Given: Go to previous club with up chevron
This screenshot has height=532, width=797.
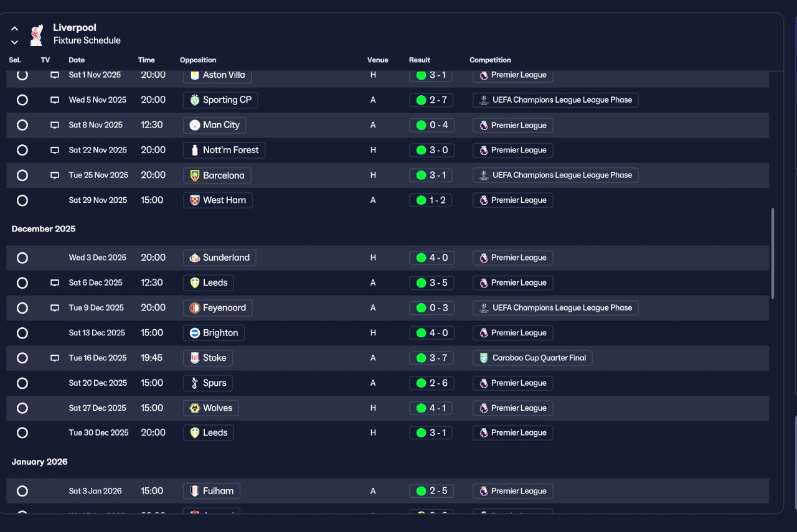Looking at the screenshot, I should (x=14, y=29).
